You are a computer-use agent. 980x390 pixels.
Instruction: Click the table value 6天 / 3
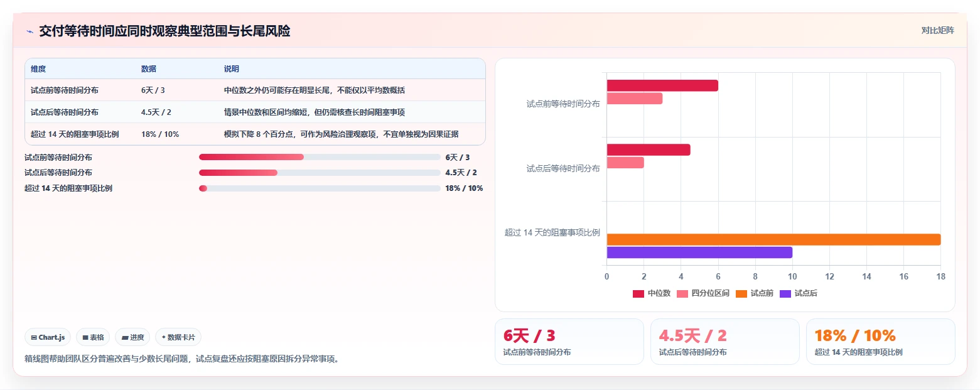tap(153, 90)
